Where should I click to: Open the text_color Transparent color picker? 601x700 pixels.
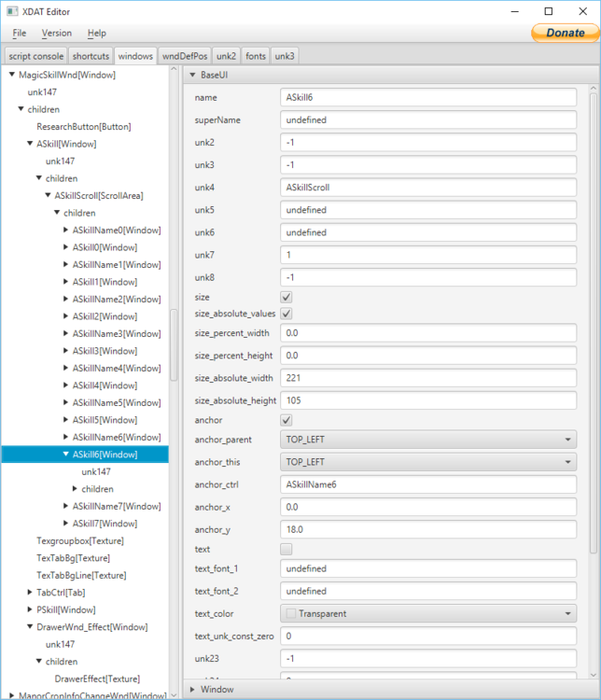(x=427, y=613)
